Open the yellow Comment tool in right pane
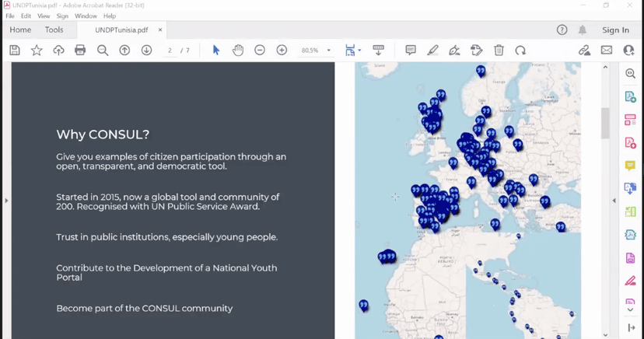 (631, 166)
